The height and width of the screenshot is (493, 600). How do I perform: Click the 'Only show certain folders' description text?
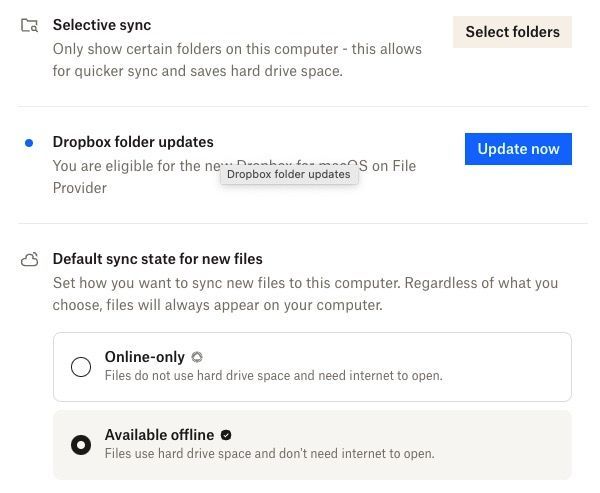pos(237,59)
